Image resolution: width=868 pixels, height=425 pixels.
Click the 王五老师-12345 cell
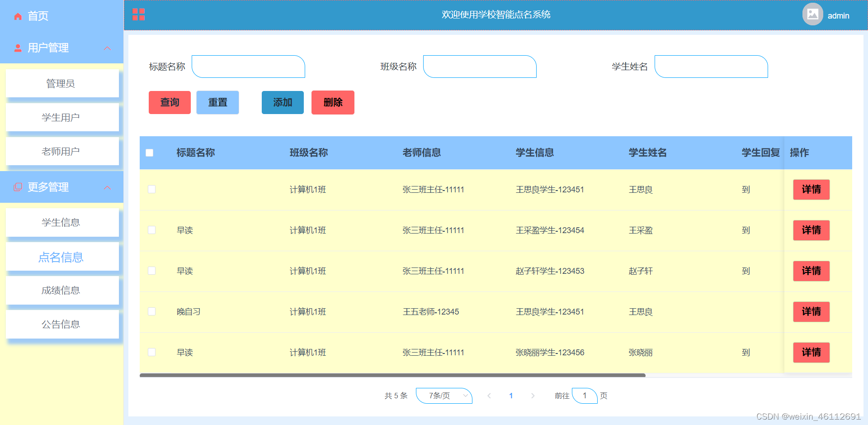pos(431,312)
